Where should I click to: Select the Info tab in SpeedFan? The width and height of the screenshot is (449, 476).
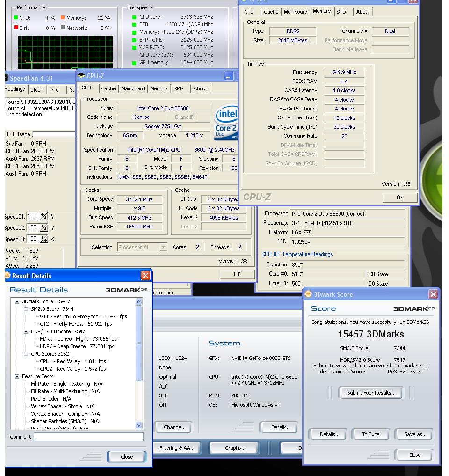click(54, 89)
